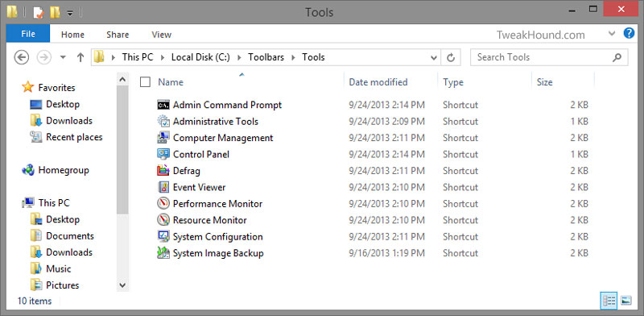Select Desktop under Favorites
The image size is (644, 316).
point(63,104)
